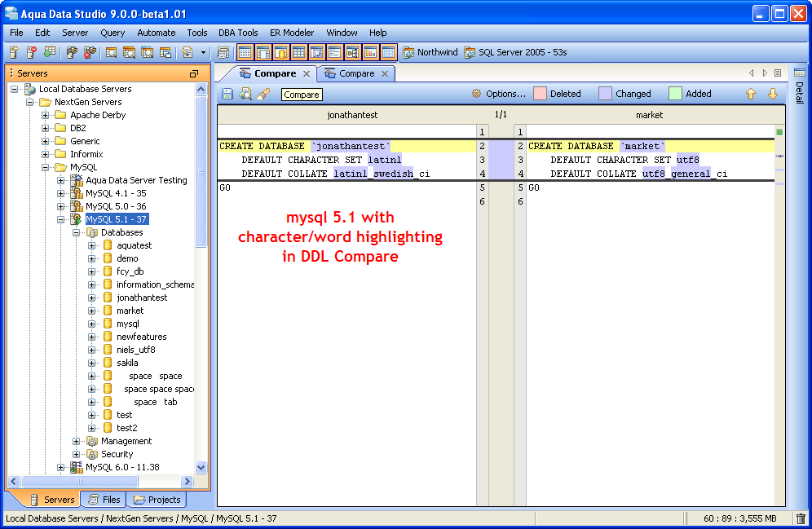Toggle the bar chart toolbar button
The width and height of the screenshot is (812, 529).
tap(370, 52)
